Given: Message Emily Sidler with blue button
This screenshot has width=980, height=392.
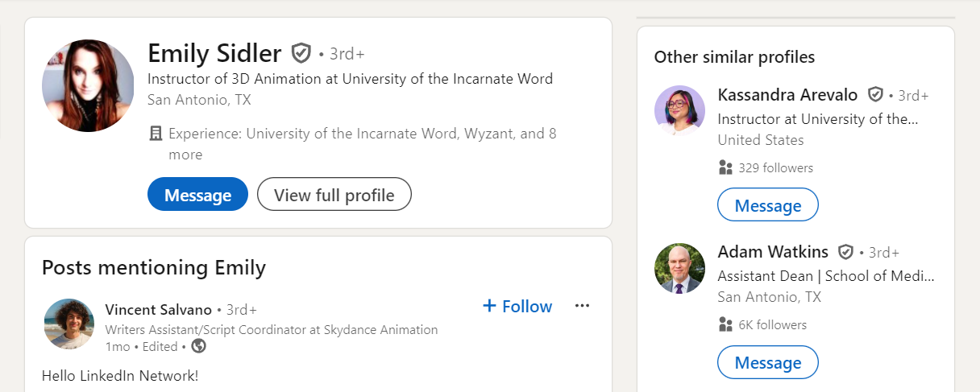Looking at the screenshot, I should (197, 194).
